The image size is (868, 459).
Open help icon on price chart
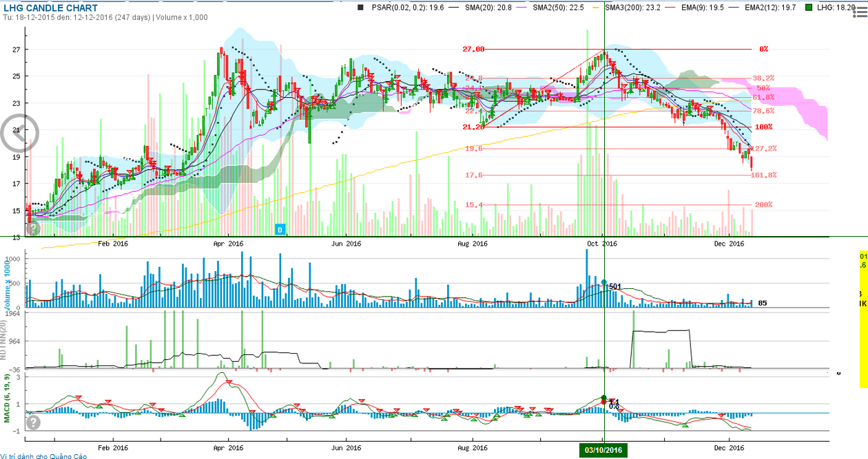coord(32,229)
